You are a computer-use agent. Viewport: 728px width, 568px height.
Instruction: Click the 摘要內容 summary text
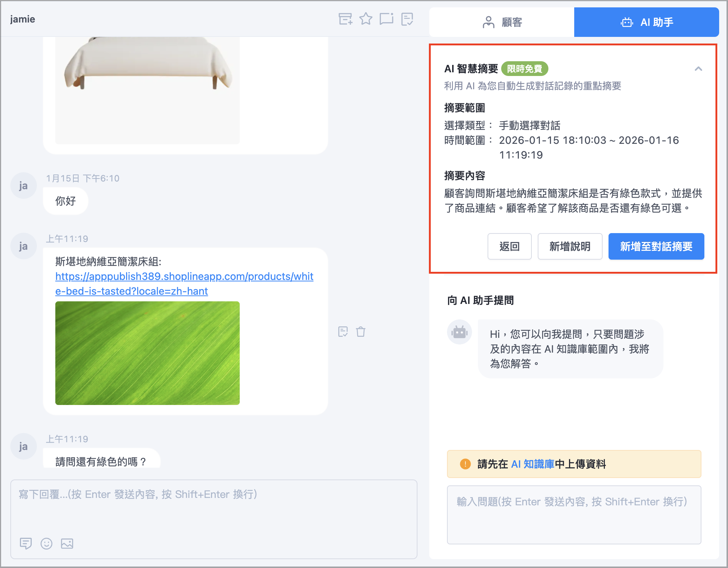(x=573, y=201)
